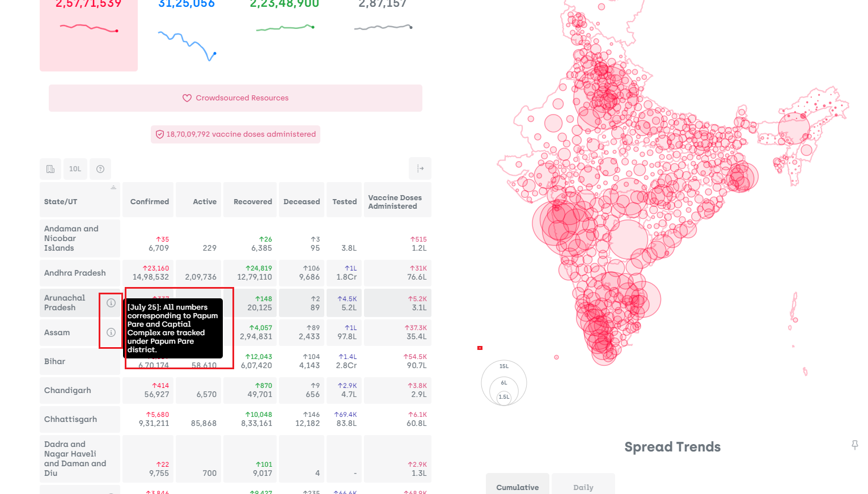Click Andhra Pradesh active value 2,09,736

(201, 277)
